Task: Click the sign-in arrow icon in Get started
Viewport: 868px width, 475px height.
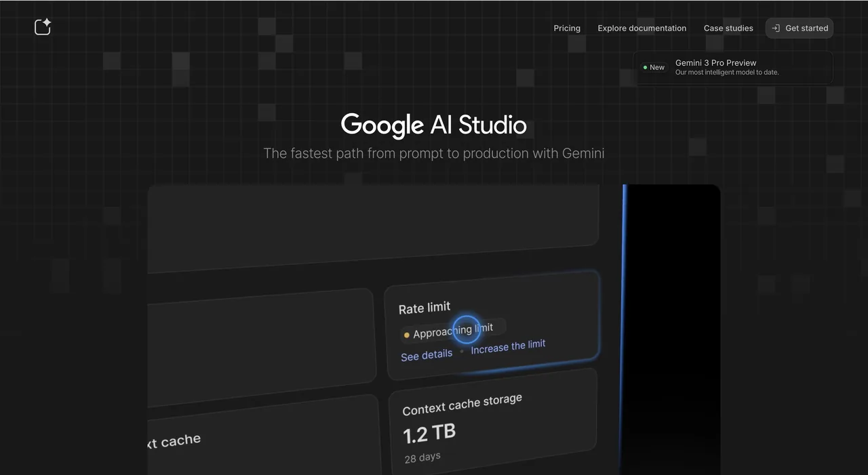Action: tap(776, 28)
